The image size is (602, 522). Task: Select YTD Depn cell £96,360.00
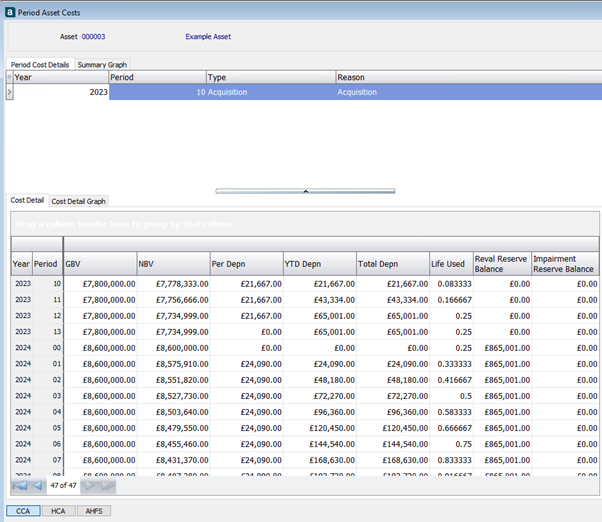[320, 412]
